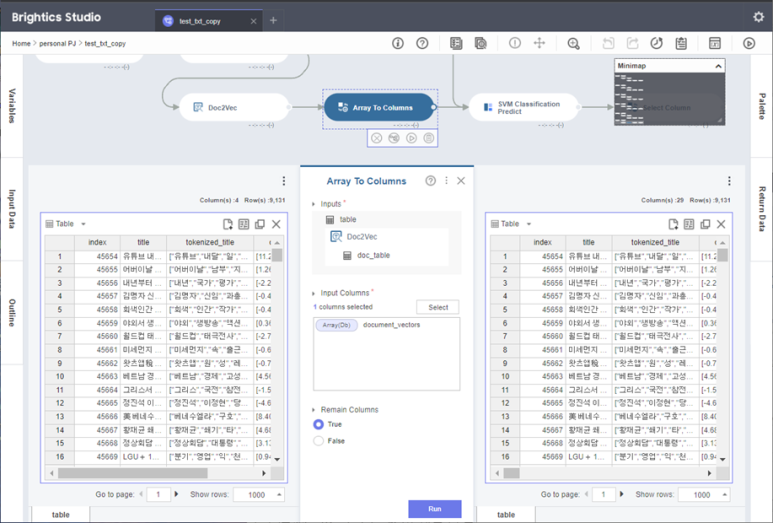Click the clock history toolbar icon
The width and height of the screenshot is (773, 523).
(657, 43)
